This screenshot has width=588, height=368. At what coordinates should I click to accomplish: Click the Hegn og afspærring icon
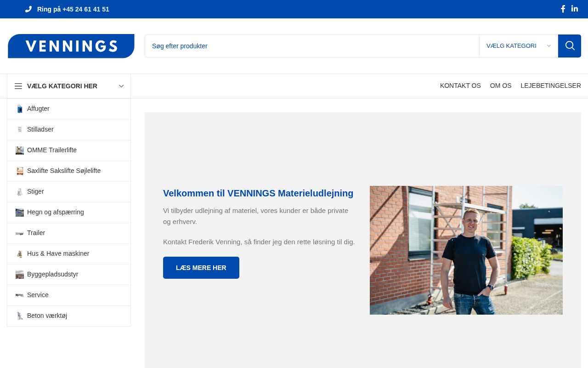pyautogui.click(x=20, y=213)
